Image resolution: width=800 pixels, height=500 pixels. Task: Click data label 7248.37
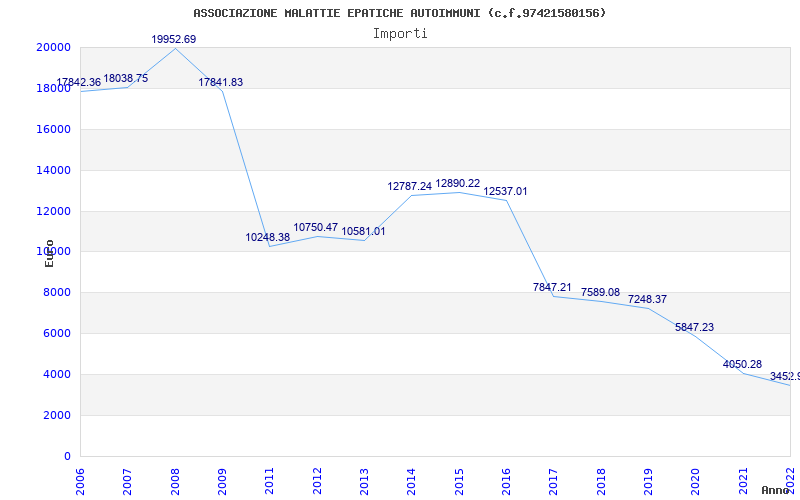point(647,299)
